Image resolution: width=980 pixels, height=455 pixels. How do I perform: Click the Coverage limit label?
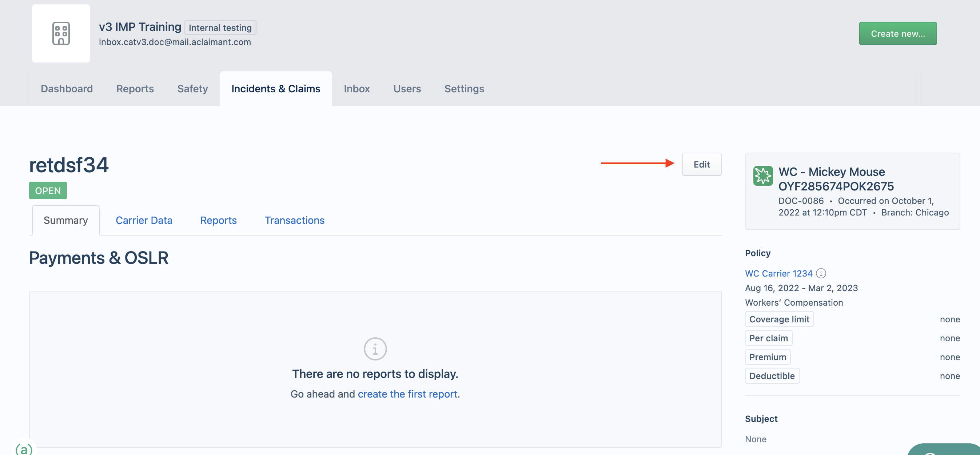click(x=779, y=319)
